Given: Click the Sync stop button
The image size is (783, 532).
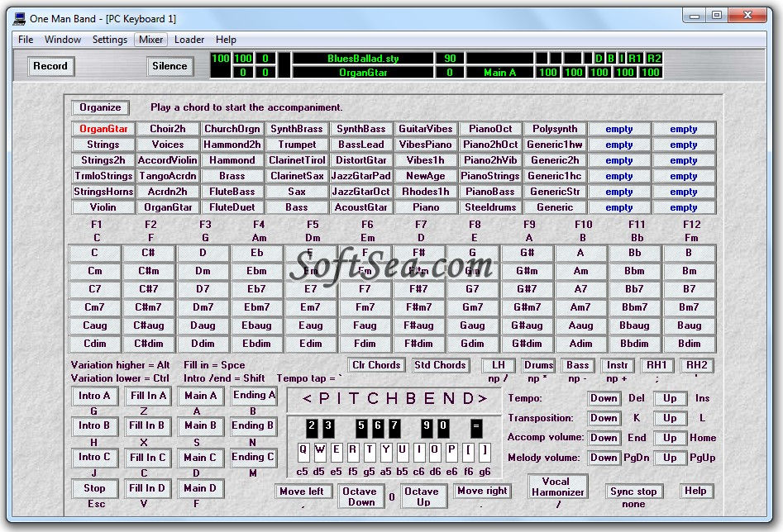Looking at the screenshot, I should click(x=633, y=492).
